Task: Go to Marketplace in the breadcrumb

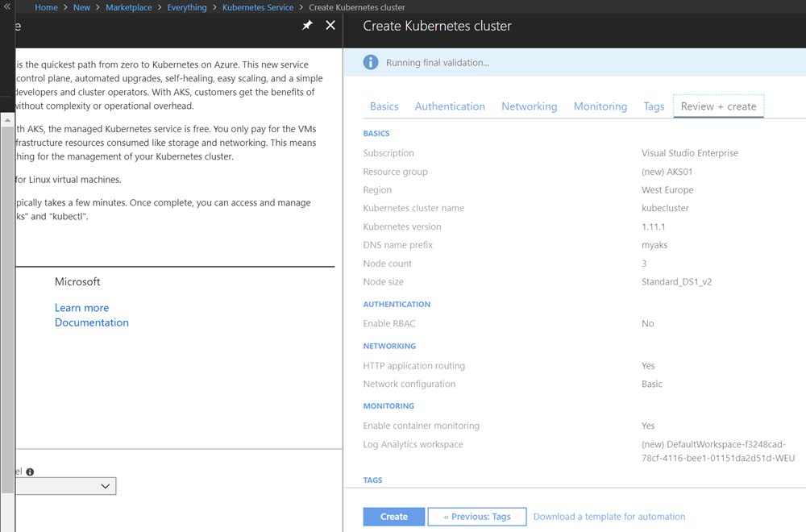Action: pyautogui.click(x=128, y=7)
